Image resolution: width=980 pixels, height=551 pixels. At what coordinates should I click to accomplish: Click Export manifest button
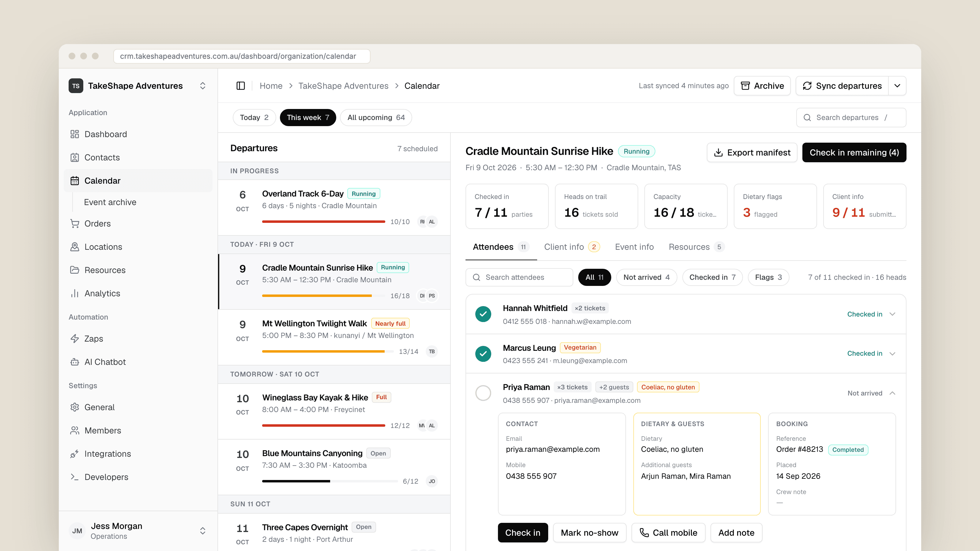(752, 152)
